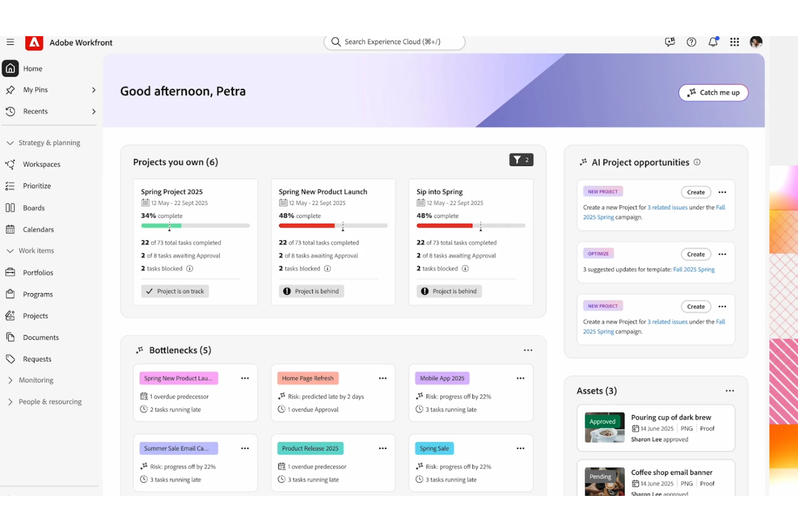
Task: Collapse the Strategy & planning section
Action: coord(10,143)
